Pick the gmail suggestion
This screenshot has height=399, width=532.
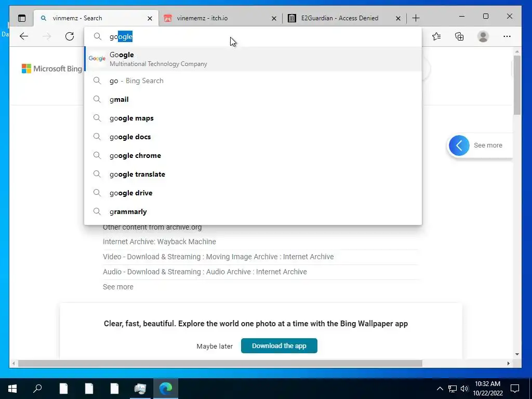[x=253, y=99]
